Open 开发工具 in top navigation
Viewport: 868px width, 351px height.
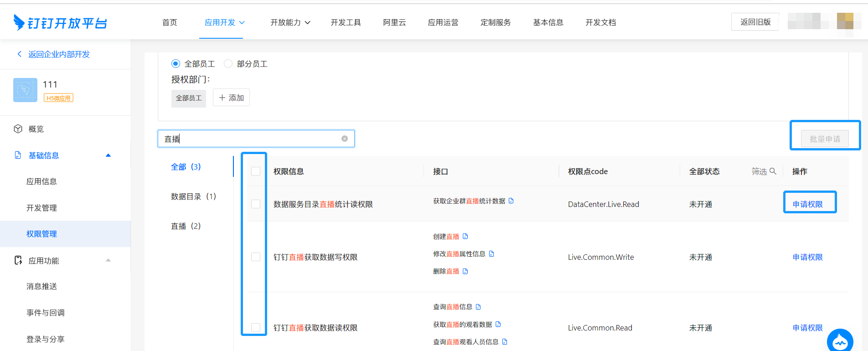tap(346, 22)
